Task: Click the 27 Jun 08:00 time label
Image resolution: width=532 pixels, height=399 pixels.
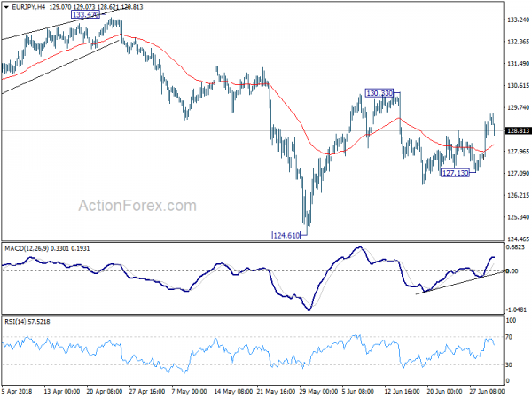Action: pyautogui.click(x=488, y=392)
